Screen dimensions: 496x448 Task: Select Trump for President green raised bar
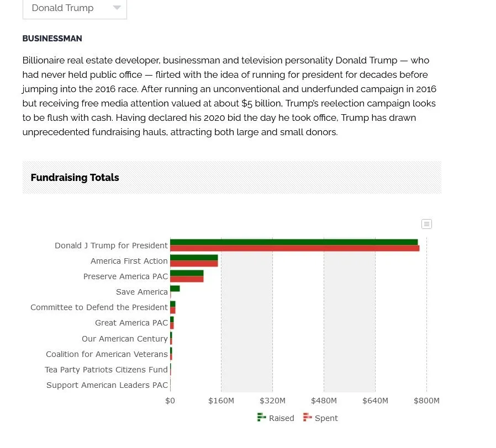(293, 242)
